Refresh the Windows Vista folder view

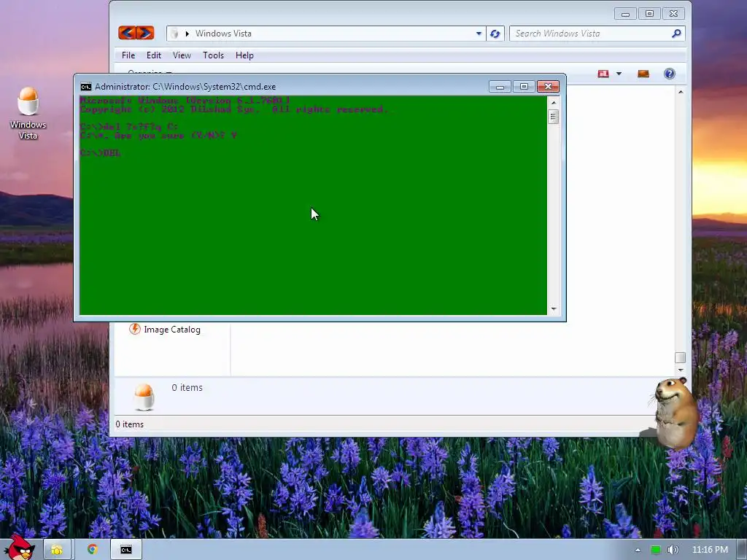[x=495, y=34]
